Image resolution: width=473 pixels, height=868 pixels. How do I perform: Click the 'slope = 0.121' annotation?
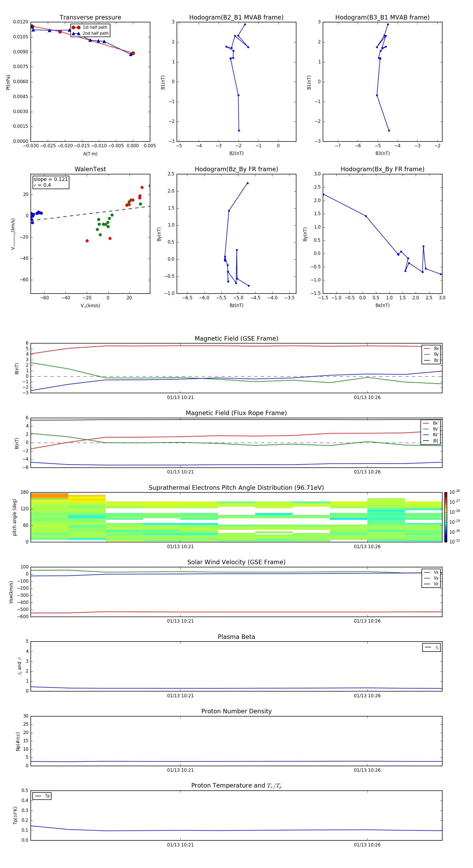tap(50, 179)
